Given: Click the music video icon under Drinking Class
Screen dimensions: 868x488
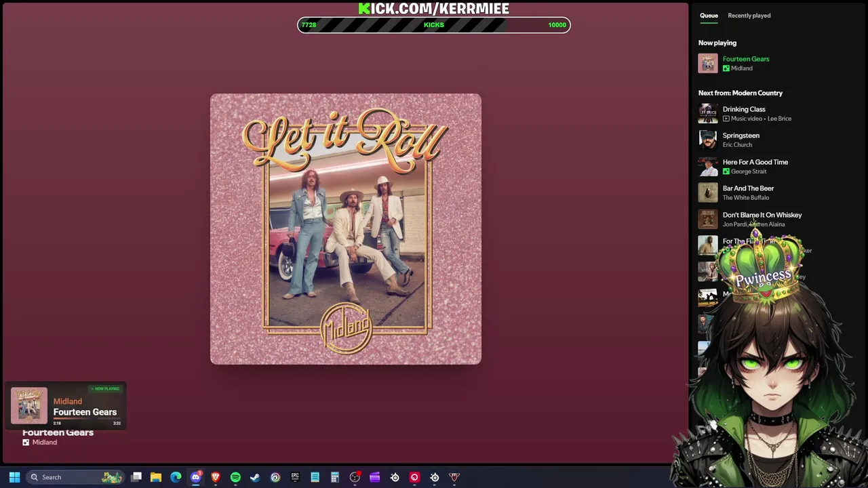Looking at the screenshot, I should coord(726,119).
